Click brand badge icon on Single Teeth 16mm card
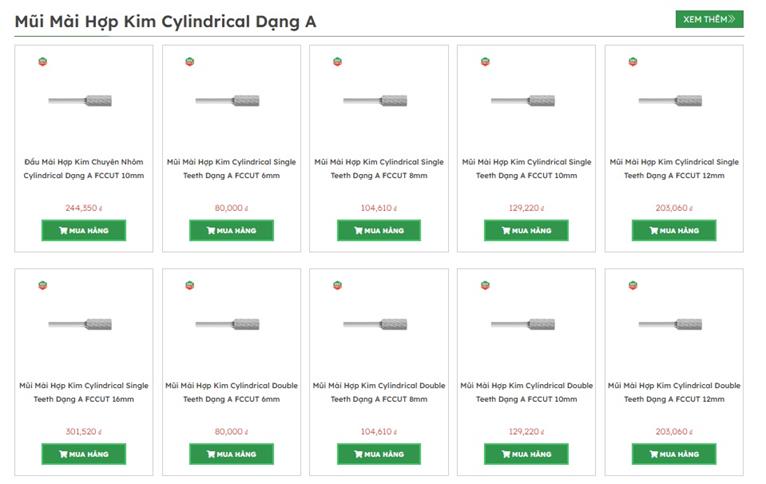The width and height of the screenshot is (766, 484). click(42, 286)
